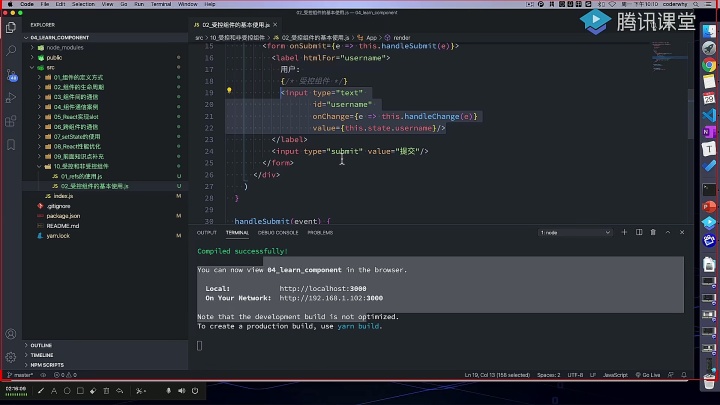Viewport: 720px width, 405px height.
Task: Open Terminal app from the dock
Action: [709, 189]
